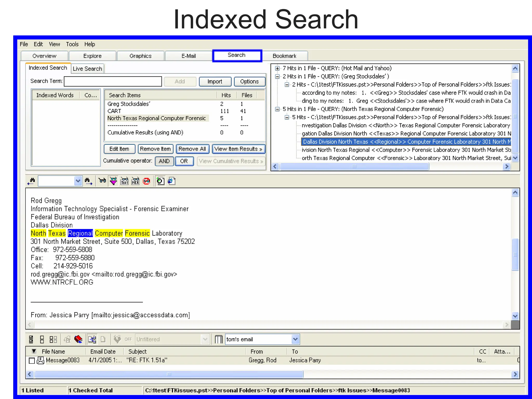The image size is (532, 399).
Task: Collapse the Greg Stocksdales' query node
Action: (x=277, y=76)
